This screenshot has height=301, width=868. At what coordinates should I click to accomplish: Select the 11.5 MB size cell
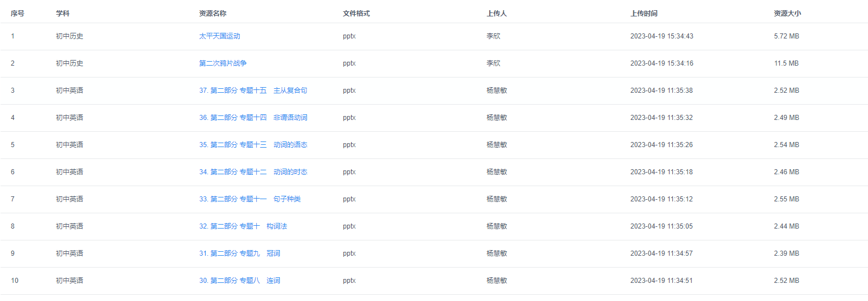(786, 63)
